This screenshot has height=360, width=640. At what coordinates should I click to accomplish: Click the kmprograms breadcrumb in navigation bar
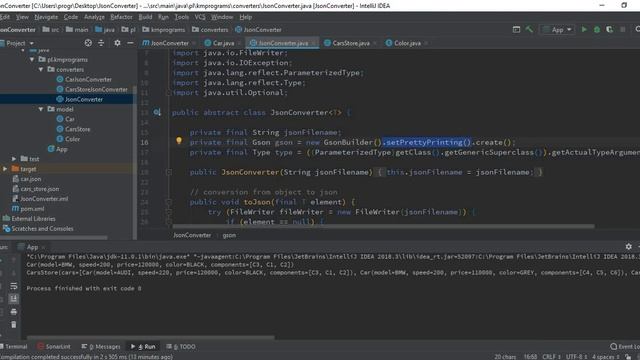164,29
